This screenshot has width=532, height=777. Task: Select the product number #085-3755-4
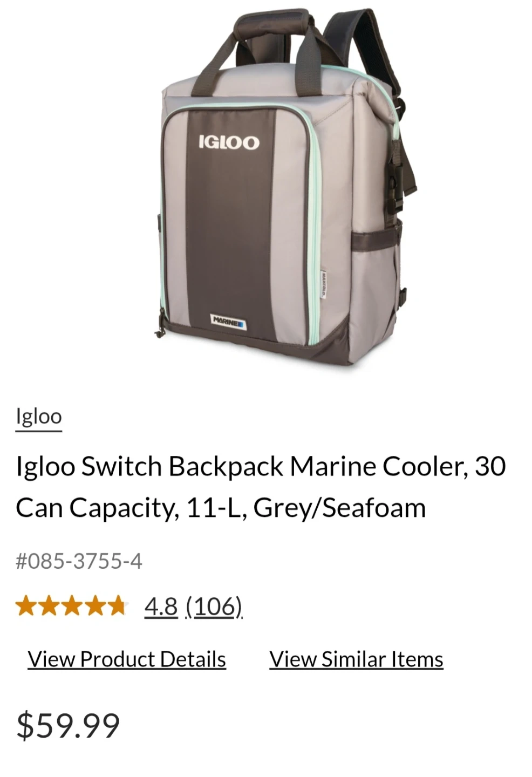79,561
